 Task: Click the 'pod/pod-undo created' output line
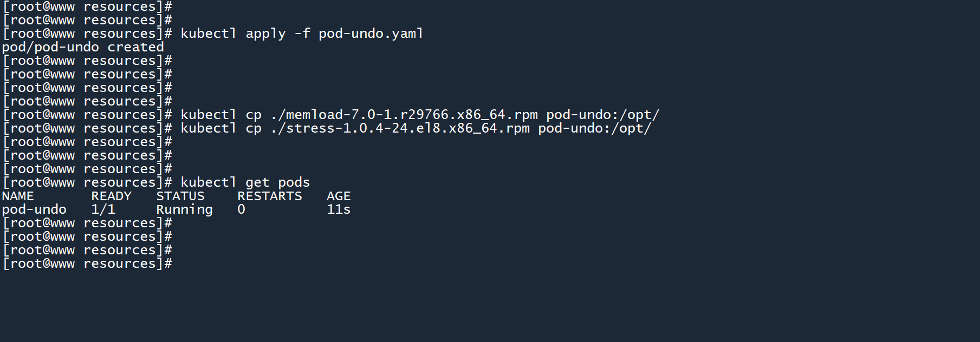[83, 47]
